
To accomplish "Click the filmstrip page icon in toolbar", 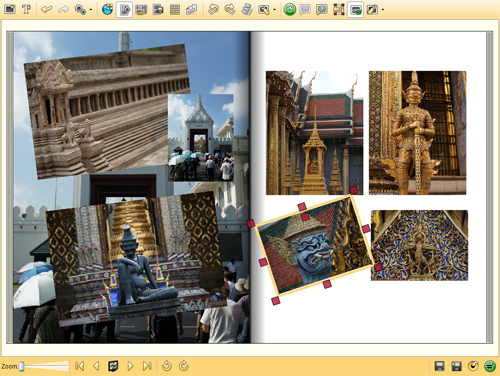I will pos(141,9).
